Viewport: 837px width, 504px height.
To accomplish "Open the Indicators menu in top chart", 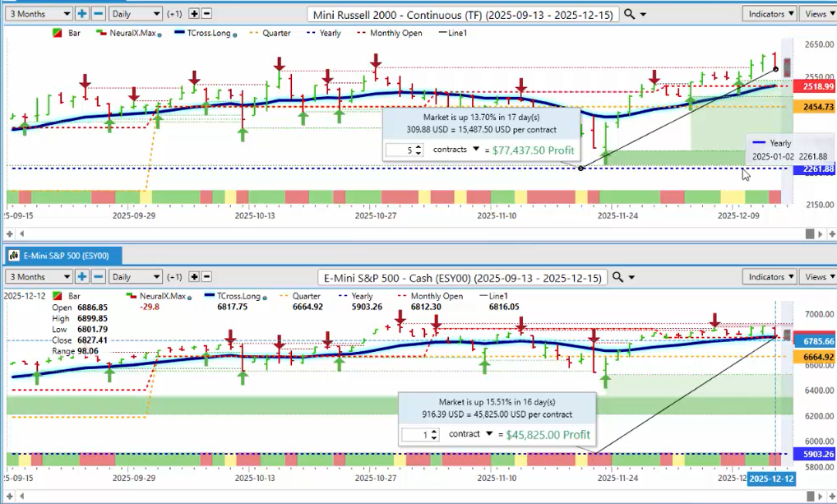I will coord(769,14).
